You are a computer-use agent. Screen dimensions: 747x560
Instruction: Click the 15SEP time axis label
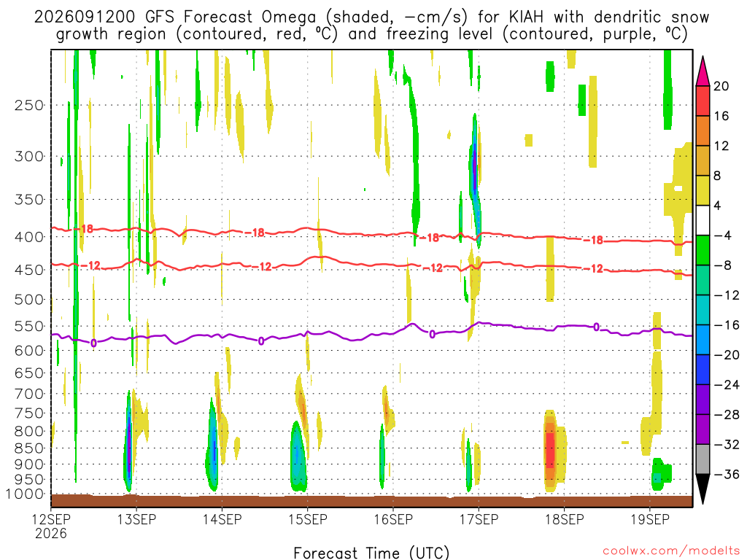tap(308, 519)
